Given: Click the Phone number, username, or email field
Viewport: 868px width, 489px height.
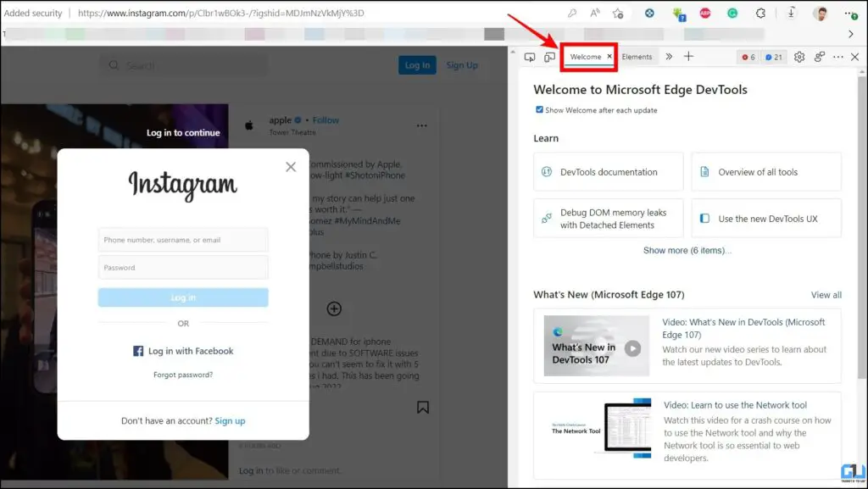Looking at the screenshot, I should coord(183,240).
